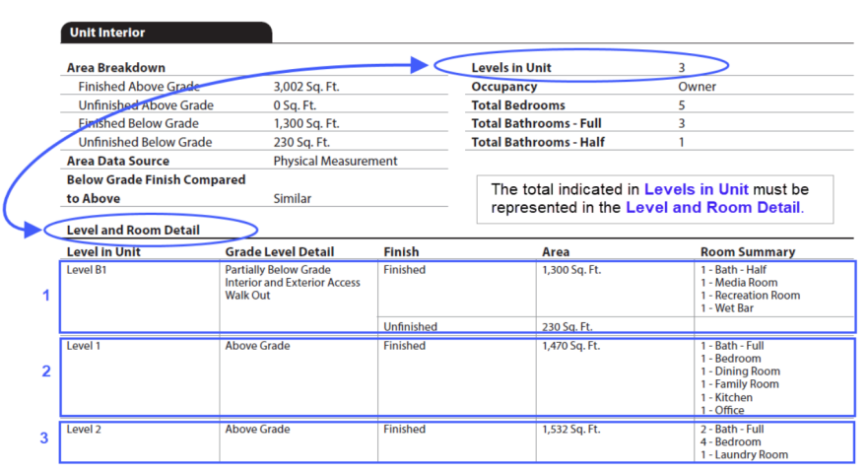Select the Unit Interior section header
This screenshot has width=868, height=472.
167,33
